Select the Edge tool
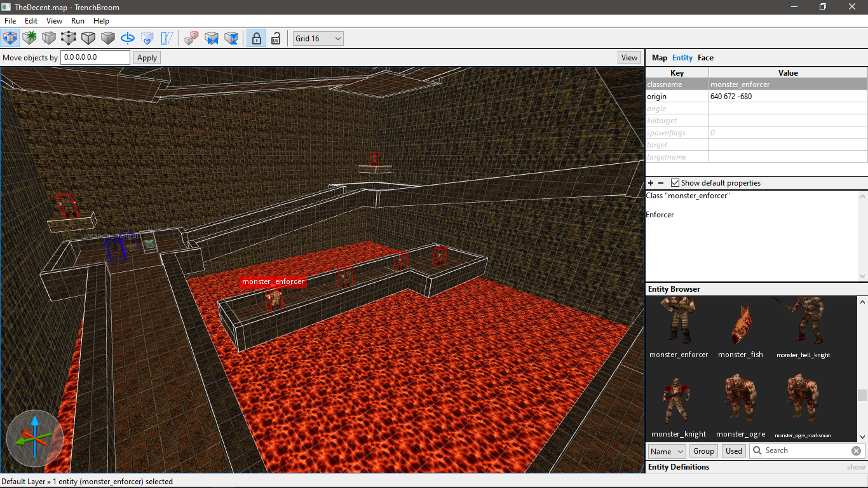868x488 pixels. coord(88,38)
